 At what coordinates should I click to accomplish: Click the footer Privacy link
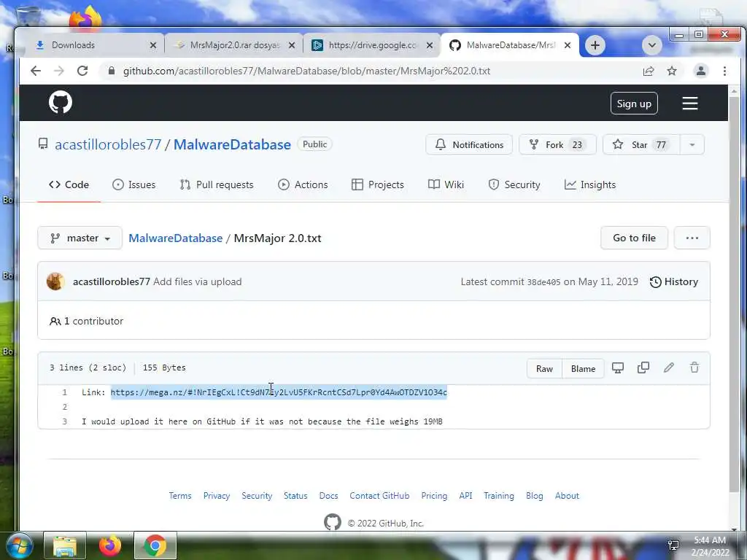[216, 496]
